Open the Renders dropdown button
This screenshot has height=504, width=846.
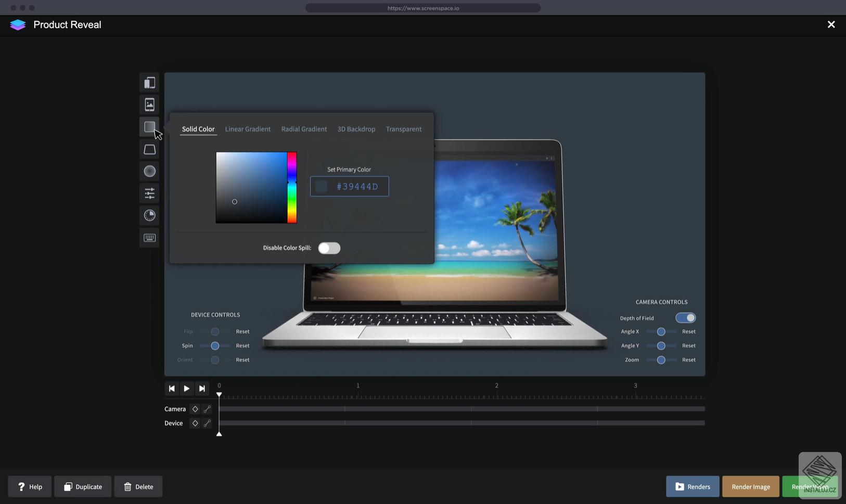[x=692, y=486]
